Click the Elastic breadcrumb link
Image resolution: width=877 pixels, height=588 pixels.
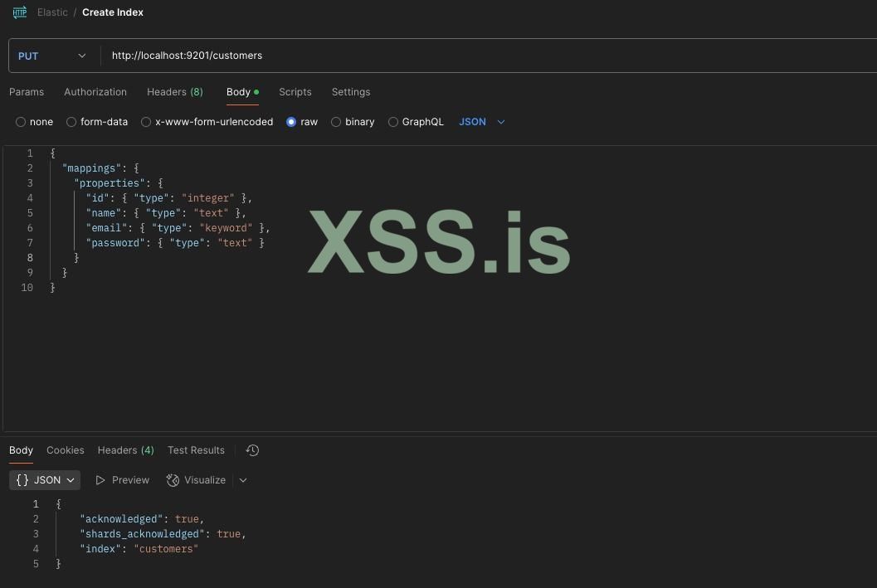tap(52, 12)
